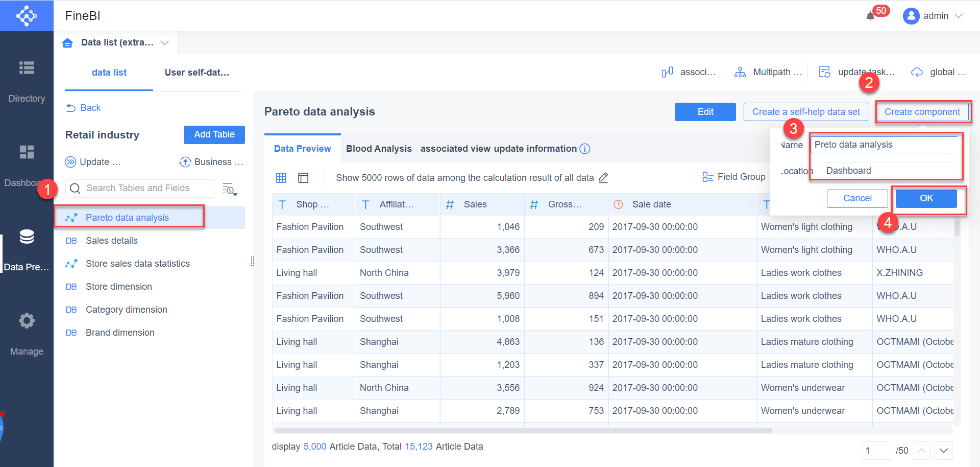Select associated view update information tab
The image size is (980, 467).
tap(499, 149)
